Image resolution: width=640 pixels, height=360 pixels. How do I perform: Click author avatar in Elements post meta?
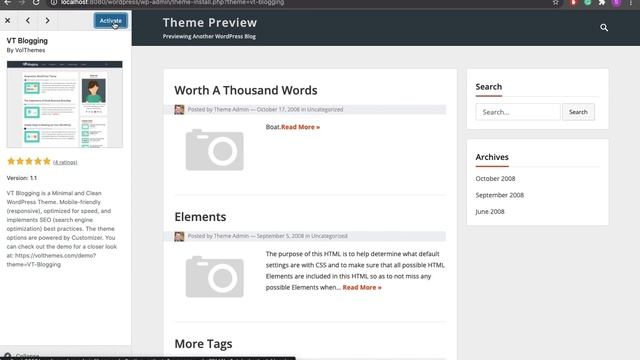tap(179, 236)
